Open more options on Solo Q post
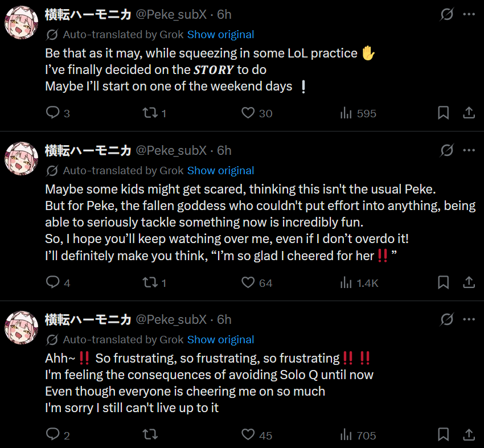 pos(469,319)
